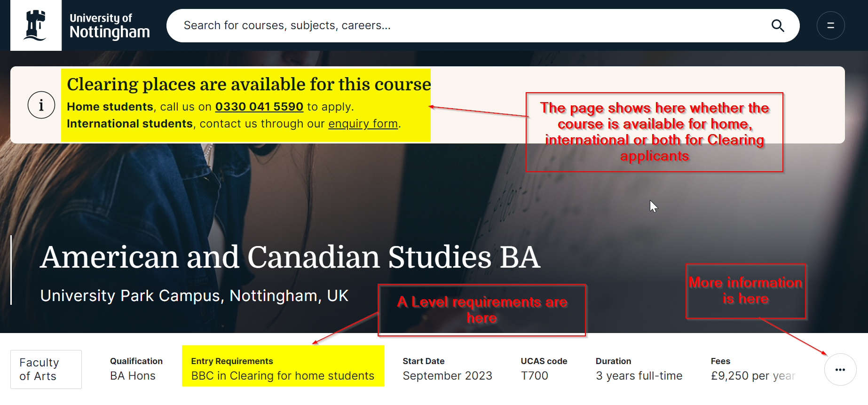Click the University Park Campus location text
Viewport: 868px width, 405px height.
pyautogui.click(x=194, y=296)
